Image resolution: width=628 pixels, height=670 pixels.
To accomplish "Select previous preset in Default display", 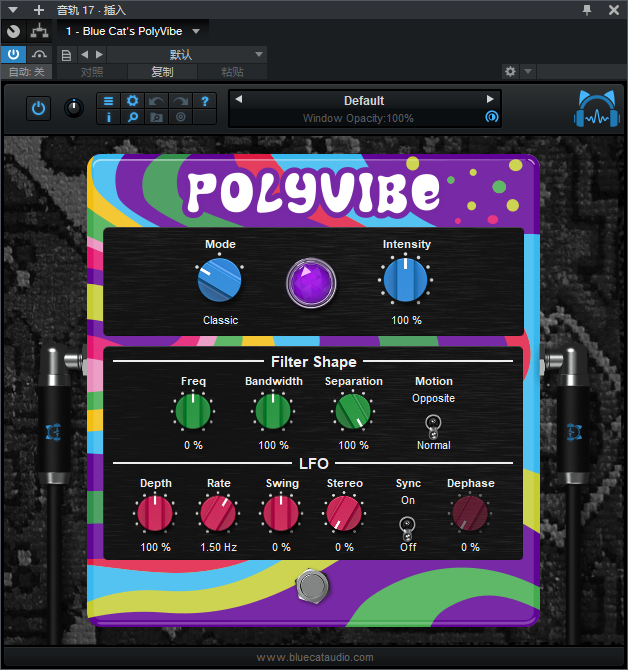I will pyautogui.click(x=239, y=99).
